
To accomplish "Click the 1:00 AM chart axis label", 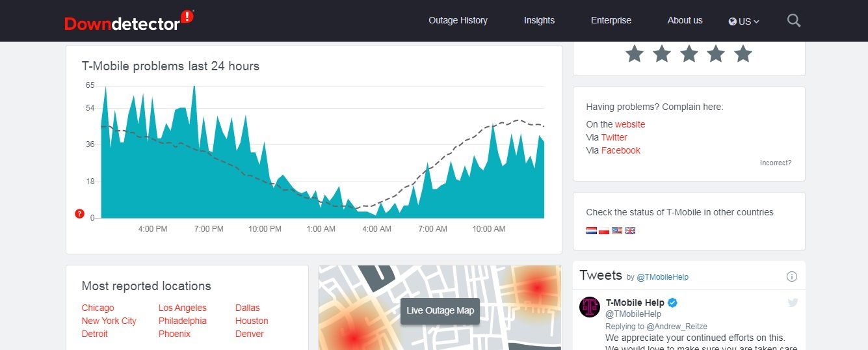I will (321, 229).
